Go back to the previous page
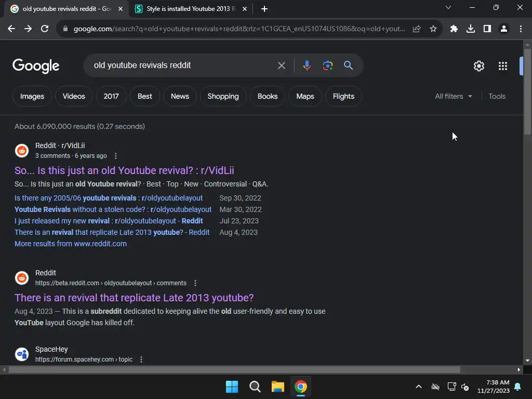The height and width of the screenshot is (399, 532). pyautogui.click(x=11, y=29)
